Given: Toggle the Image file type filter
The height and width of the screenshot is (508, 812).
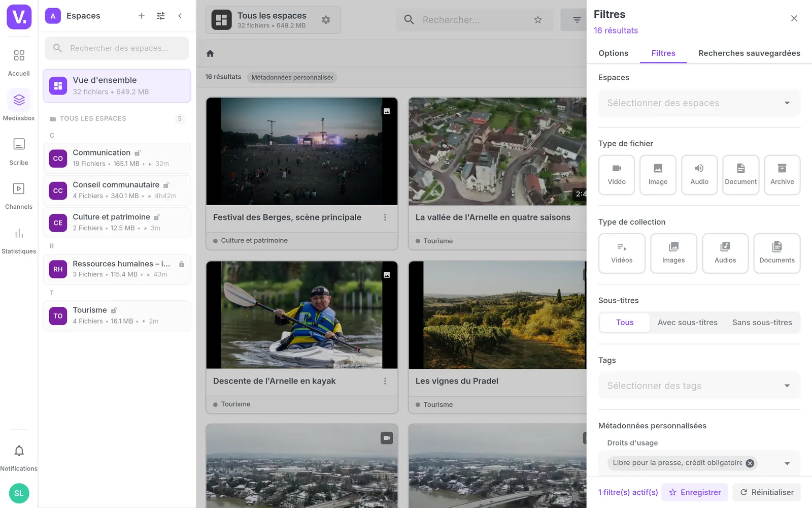Looking at the screenshot, I should point(658,175).
